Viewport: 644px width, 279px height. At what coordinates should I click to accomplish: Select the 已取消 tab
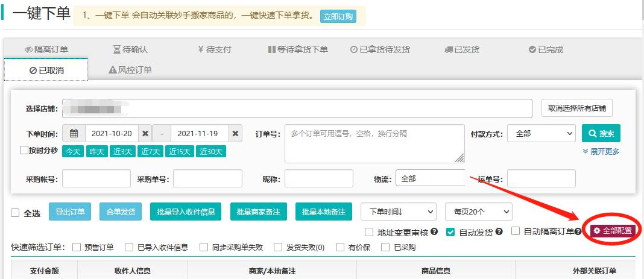tap(46, 70)
